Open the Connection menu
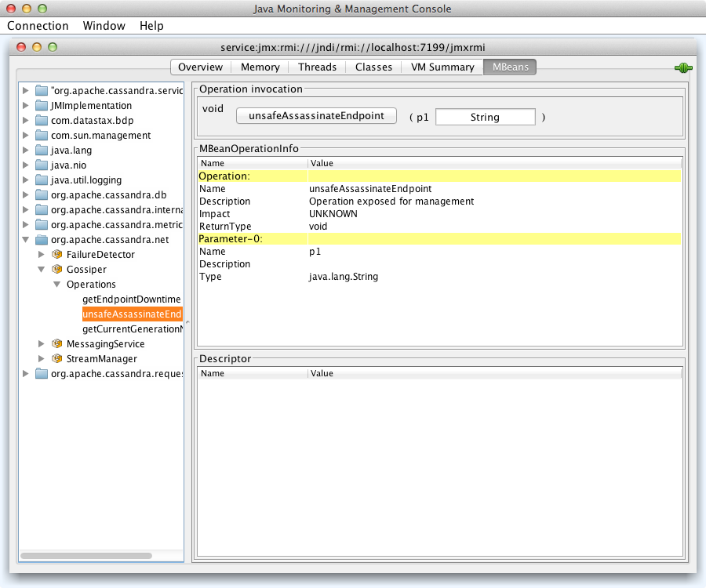706x588 pixels. pyautogui.click(x=38, y=26)
